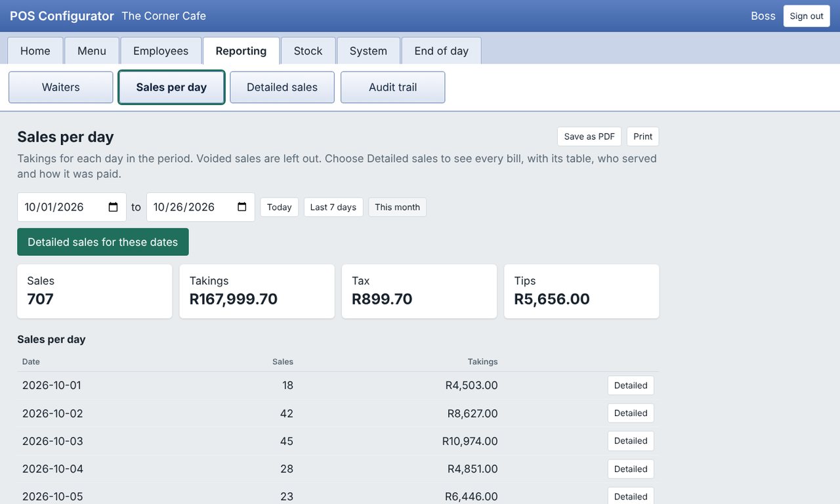Choose the Last 7 days range
This screenshot has height=504, width=840.
point(333,207)
